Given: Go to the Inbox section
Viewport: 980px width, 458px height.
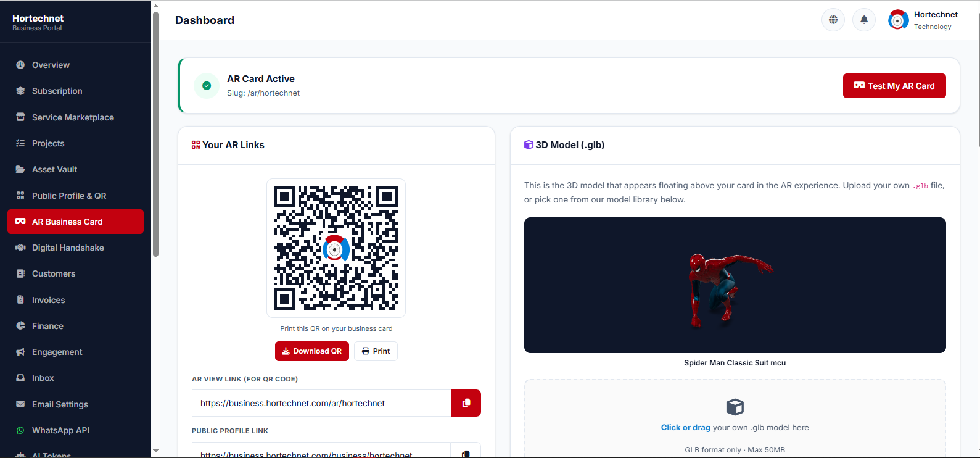Looking at the screenshot, I should [x=75, y=378].
